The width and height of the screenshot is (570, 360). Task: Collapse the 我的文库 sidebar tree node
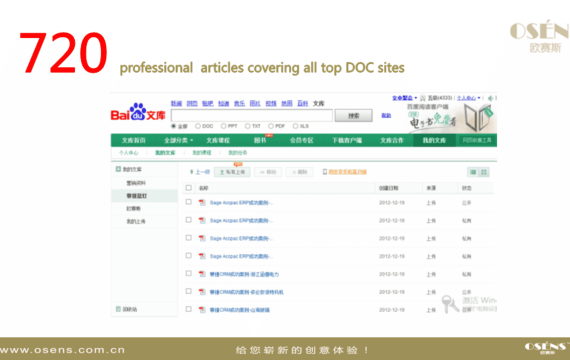click(118, 169)
